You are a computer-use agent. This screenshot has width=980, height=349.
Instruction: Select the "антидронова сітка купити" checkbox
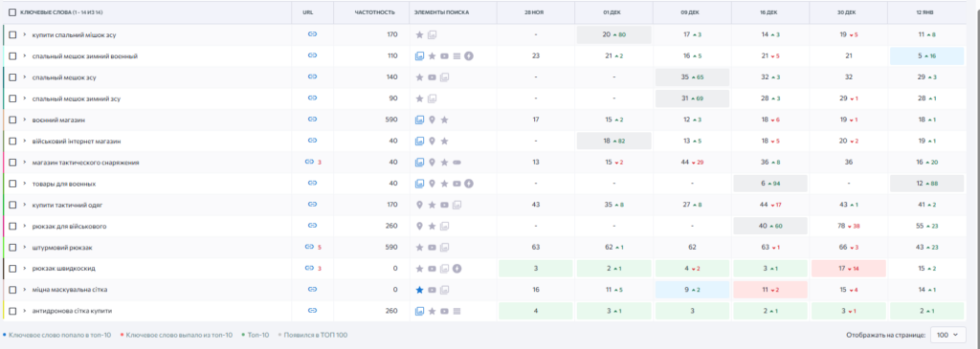tap(12, 311)
